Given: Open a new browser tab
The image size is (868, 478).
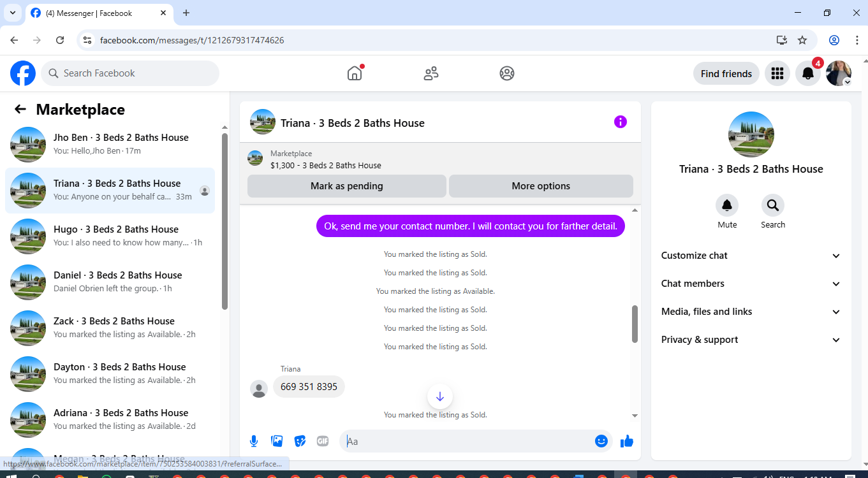Looking at the screenshot, I should [x=186, y=13].
